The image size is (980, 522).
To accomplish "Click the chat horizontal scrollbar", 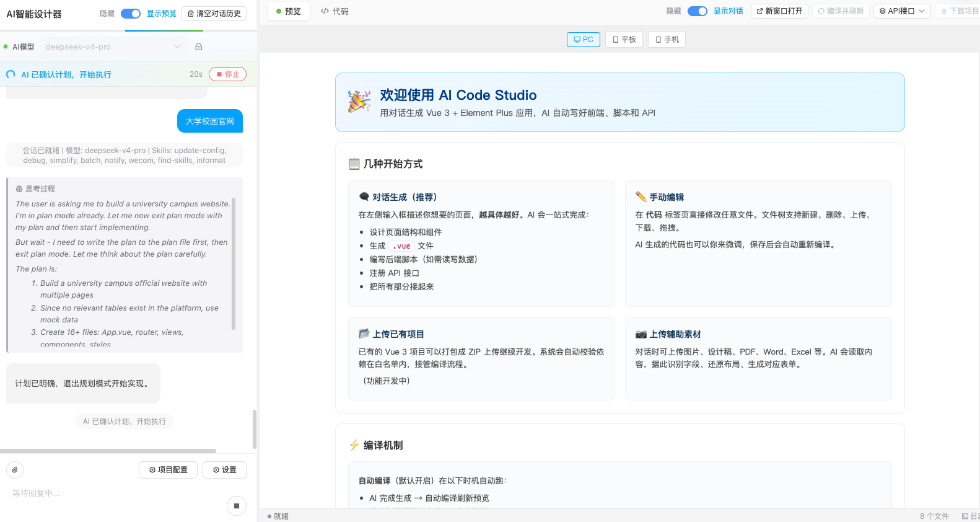I will (108, 451).
